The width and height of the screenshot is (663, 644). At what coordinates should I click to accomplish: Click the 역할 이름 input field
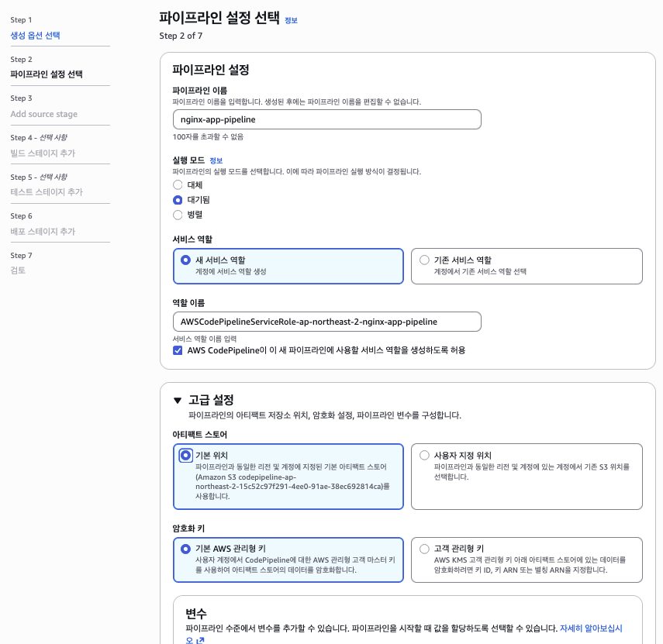[x=326, y=322]
